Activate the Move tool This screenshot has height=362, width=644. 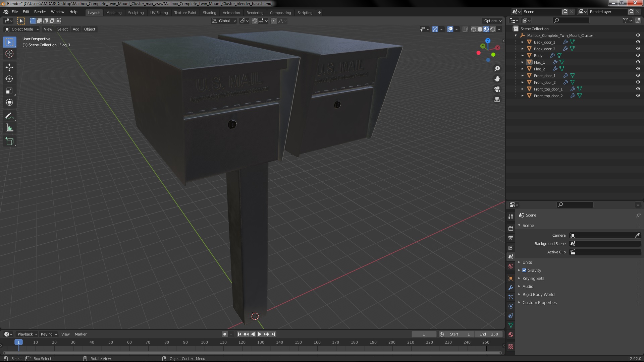click(x=9, y=67)
